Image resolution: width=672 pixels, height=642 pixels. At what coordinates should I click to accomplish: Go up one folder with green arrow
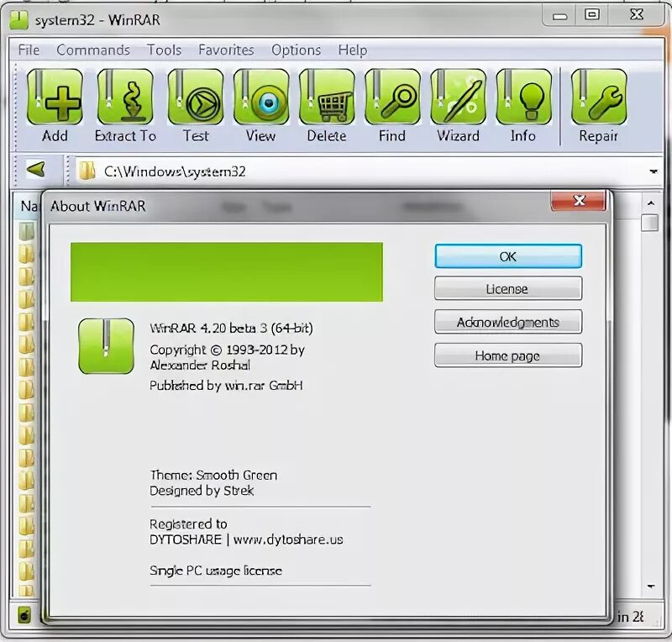36,170
